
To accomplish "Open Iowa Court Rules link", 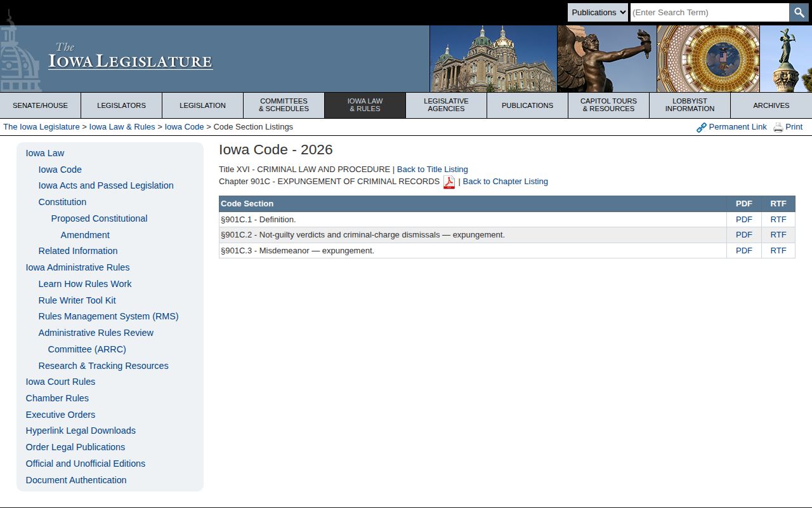I will click(x=60, y=382).
